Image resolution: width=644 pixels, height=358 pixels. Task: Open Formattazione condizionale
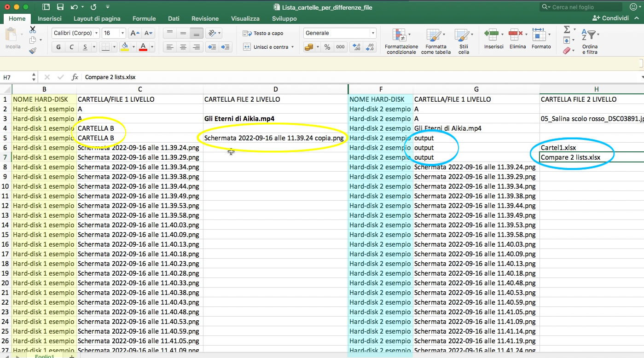point(401,41)
